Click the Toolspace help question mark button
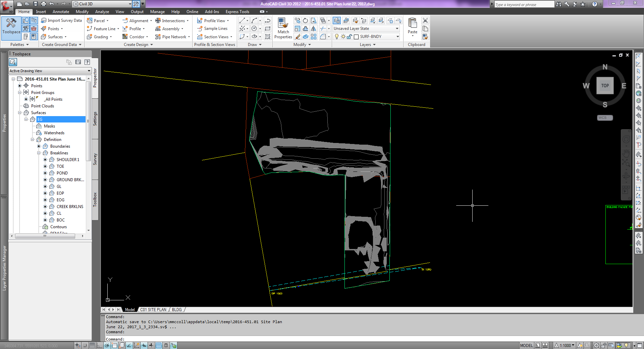This screenshot has height=349, width=644. click(87, 62)
